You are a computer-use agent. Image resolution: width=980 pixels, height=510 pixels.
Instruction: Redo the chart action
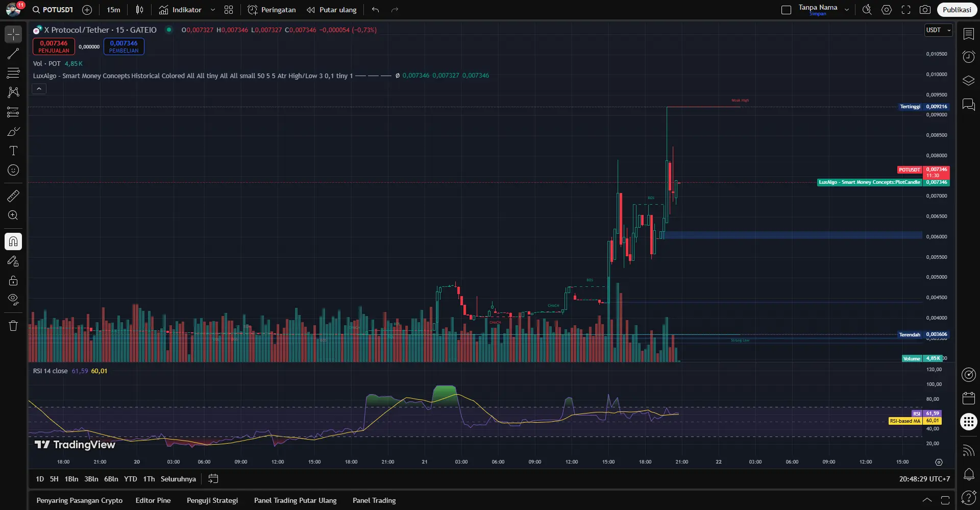point(395,10)
